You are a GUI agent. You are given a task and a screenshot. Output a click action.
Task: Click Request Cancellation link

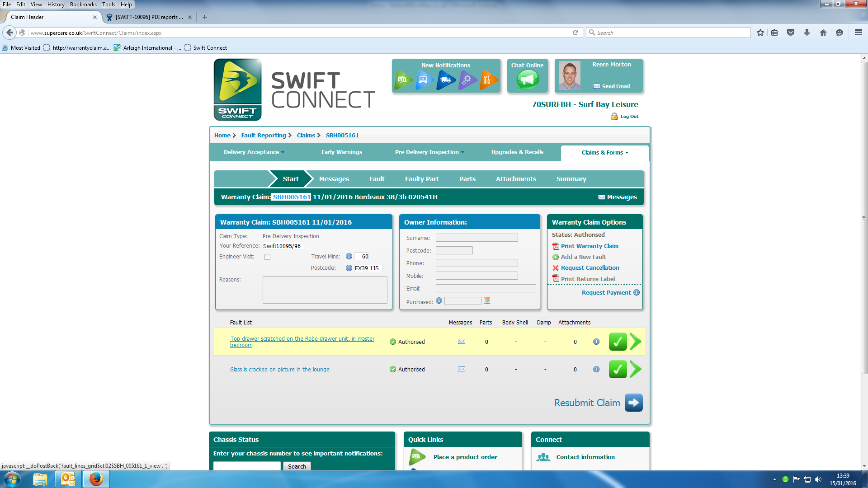(x=590, y=268)
